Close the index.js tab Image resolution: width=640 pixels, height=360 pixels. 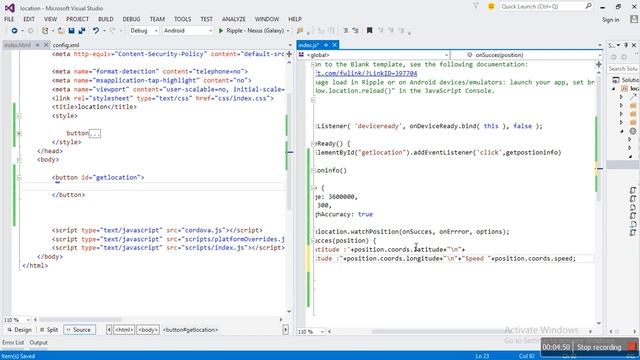click(x=334, y=45)
